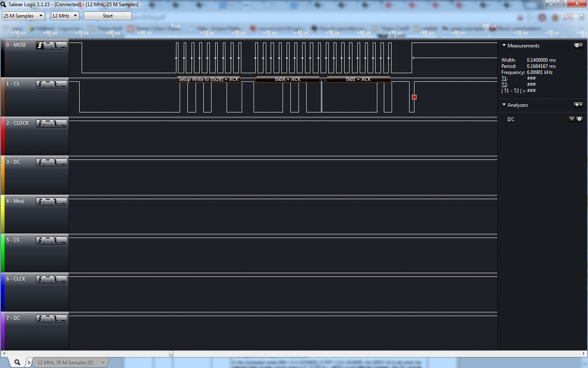Set falling edge trigger for the CS channel

coord(56,84)
